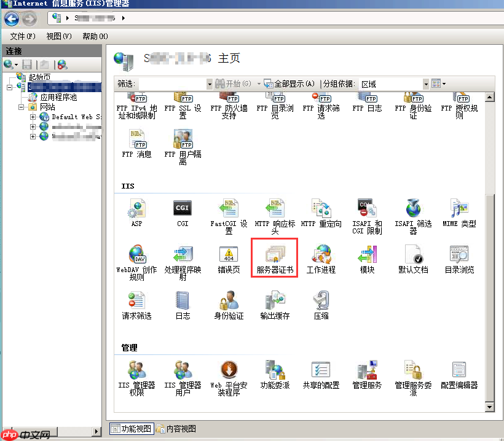Open FTP SSL 设置
504x441 pixels.
click(x=183, y=106)
